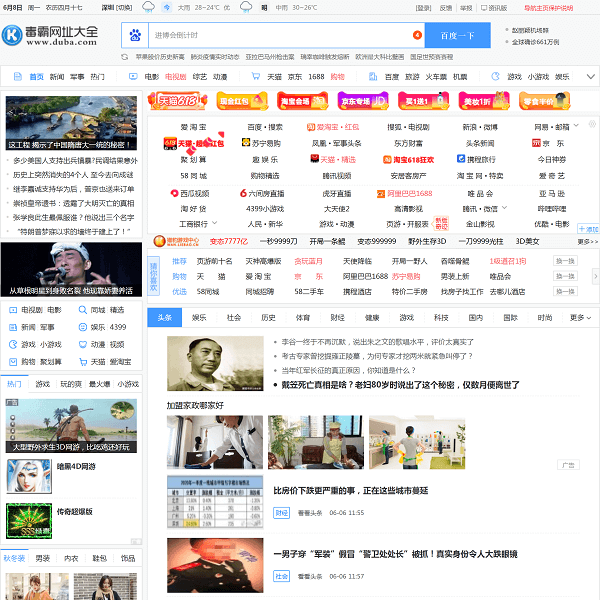
Task: Click the 淘宝会场 promo banner icon
Action: [302, 101]
